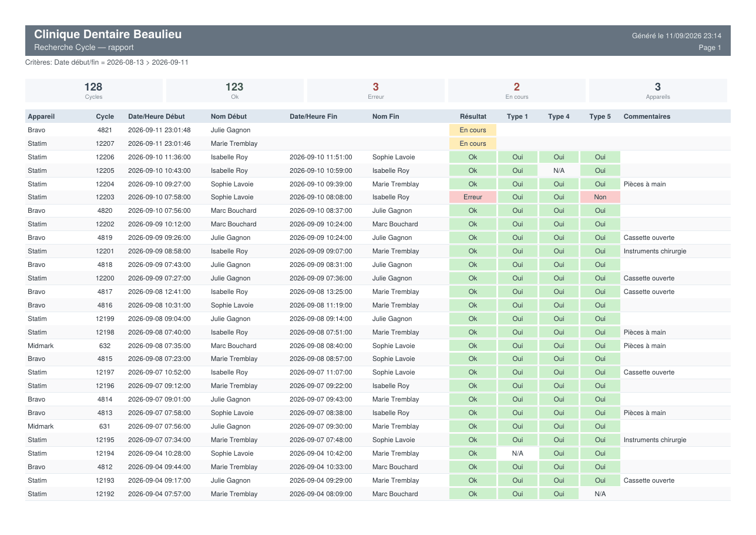Select cycle number "12199"
Image resolution: width=756 pixels, height=535 pixels.
coord(105,319)
